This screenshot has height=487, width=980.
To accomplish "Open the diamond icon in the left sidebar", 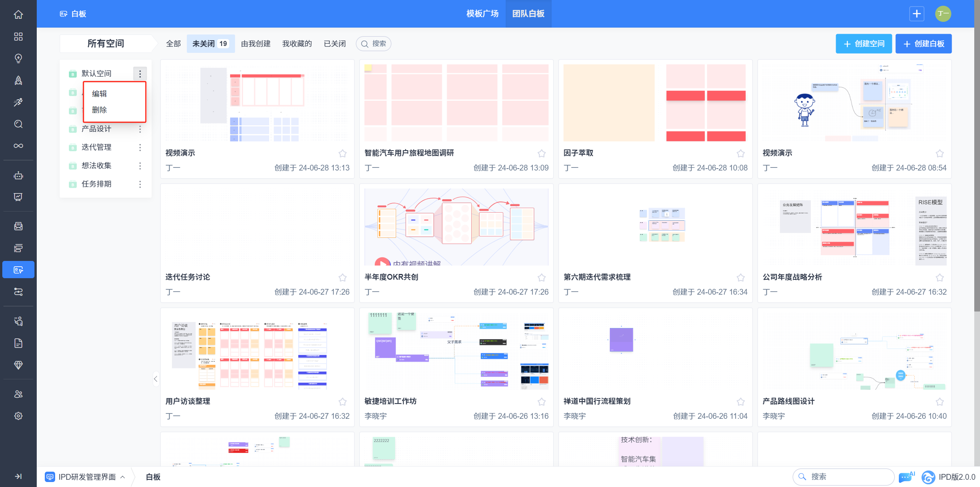I will 18,365.
